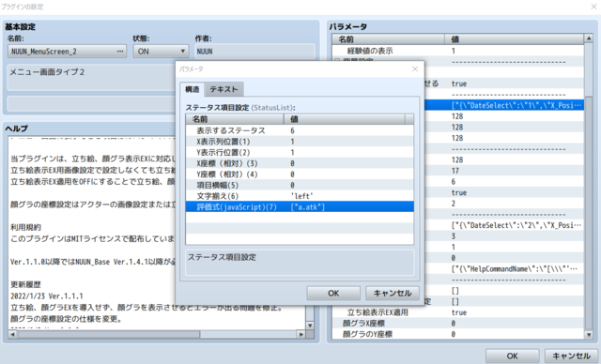Select the DateSelect "2" parameter value
Image resolution: width=601 pixels, height=364 pixels.
pyautogui.click(x=516, y=225)
